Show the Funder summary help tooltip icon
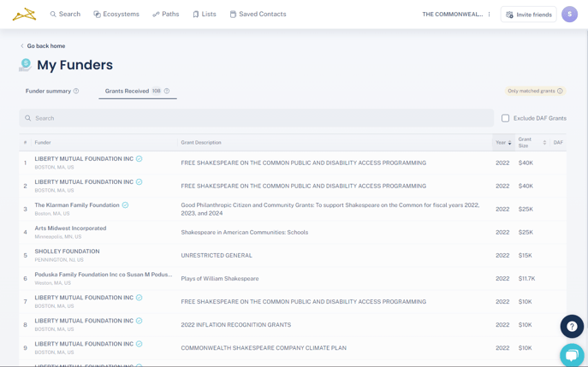 (76, 91)
